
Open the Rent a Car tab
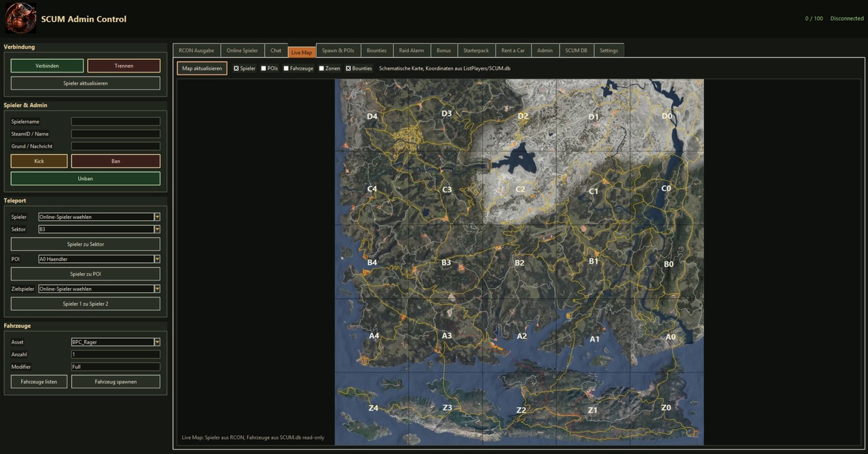click(513, 50)
